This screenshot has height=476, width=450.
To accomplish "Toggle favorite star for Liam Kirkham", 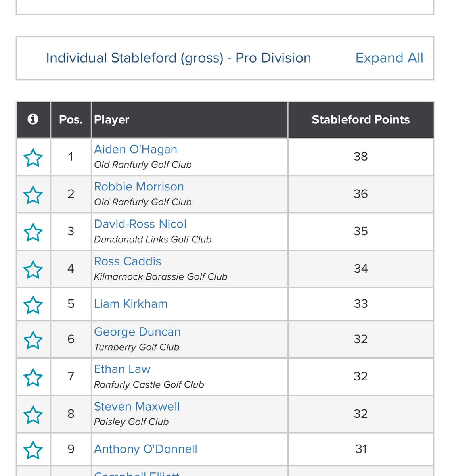I will (x=33, y=305).
